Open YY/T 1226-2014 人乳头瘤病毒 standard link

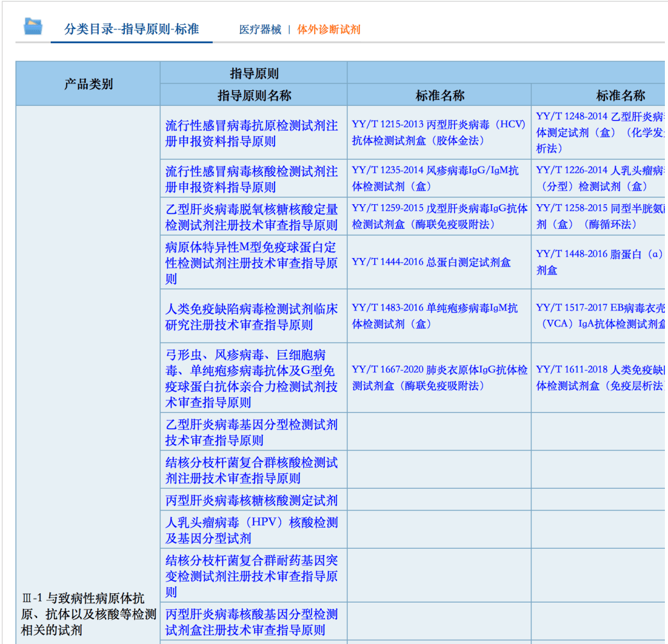point(600,178)
